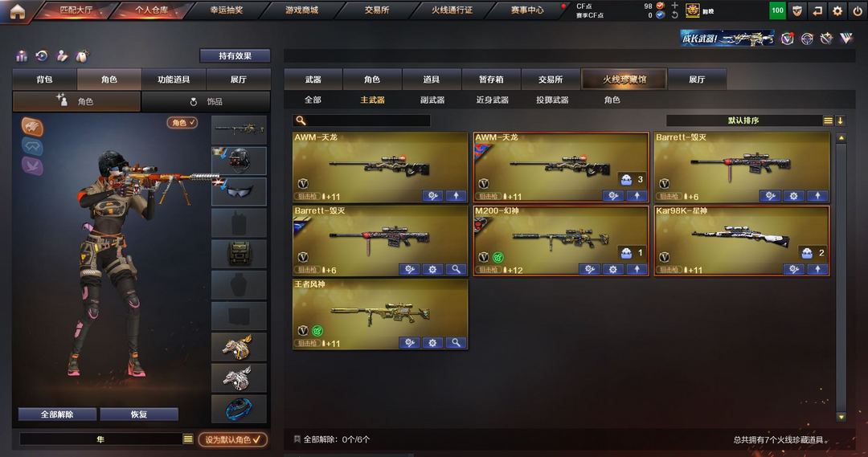Select the 副武器 sub-tab
The height and width of the screenshot is (457, 868).
(432, 100)
